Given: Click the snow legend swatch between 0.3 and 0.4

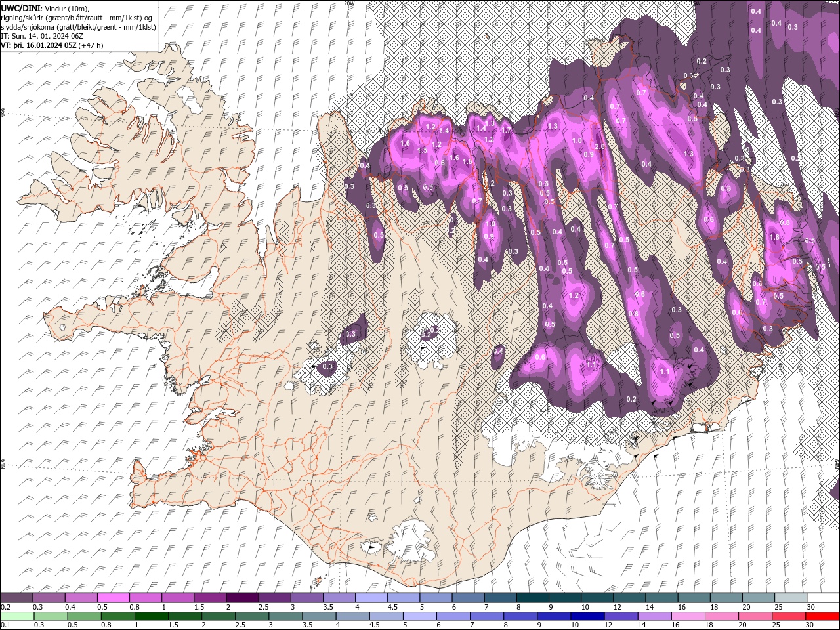Looking at the screenshot, I should [49, 598].
